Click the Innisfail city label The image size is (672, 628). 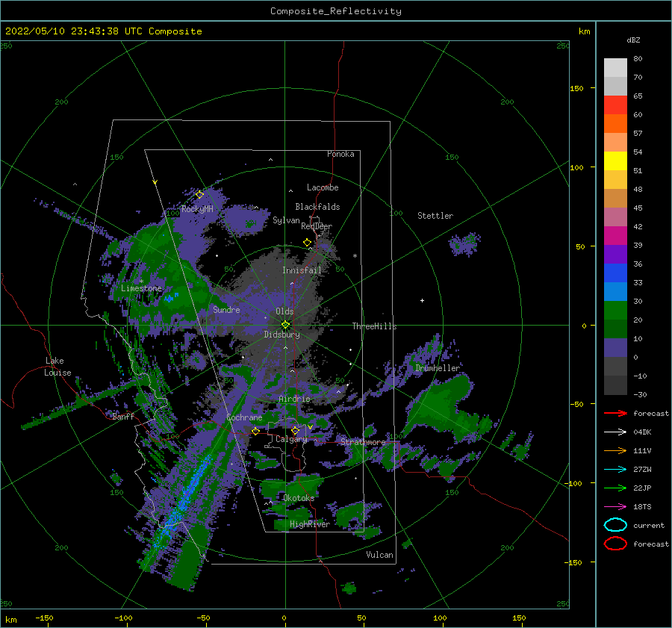pos(302,270)
